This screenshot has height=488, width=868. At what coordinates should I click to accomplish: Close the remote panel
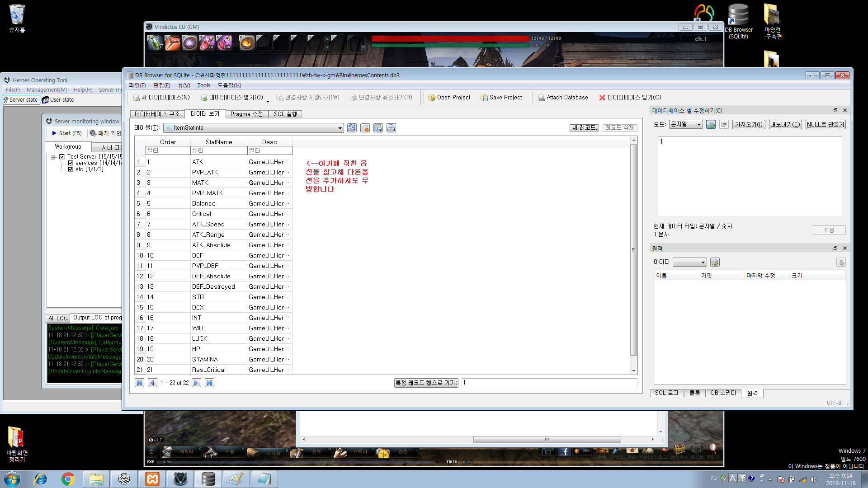(844, 248)
